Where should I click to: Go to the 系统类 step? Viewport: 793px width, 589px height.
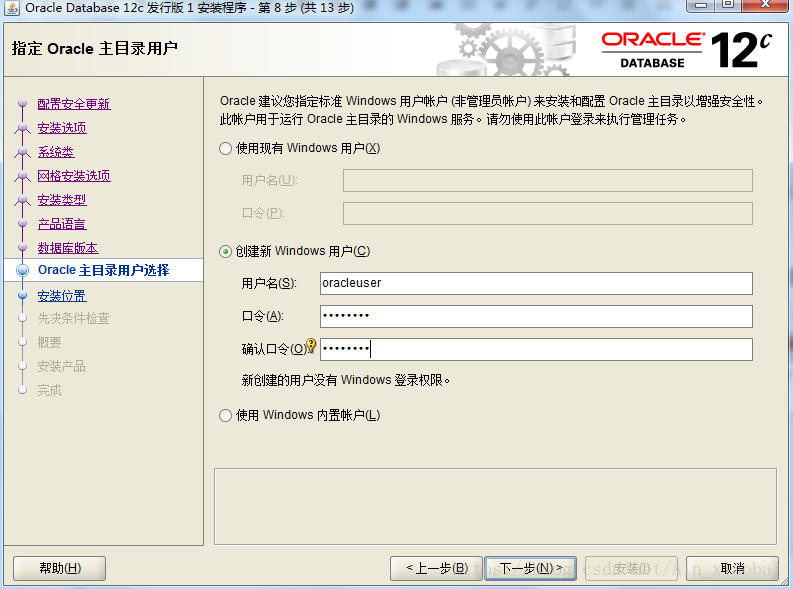56,152
